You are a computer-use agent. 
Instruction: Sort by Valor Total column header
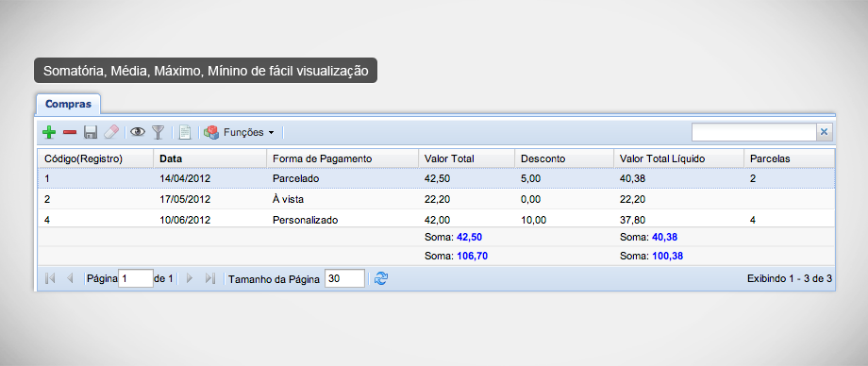click(467, 158)
